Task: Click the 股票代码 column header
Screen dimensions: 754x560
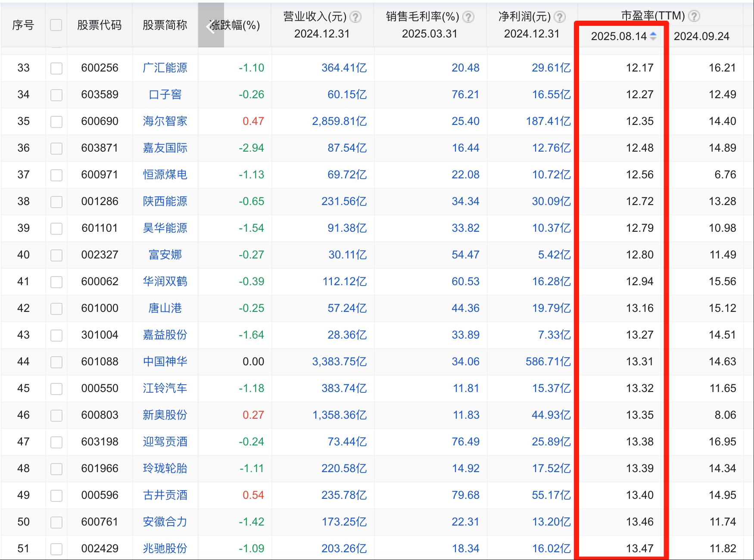Action: (x=100, y=25)
